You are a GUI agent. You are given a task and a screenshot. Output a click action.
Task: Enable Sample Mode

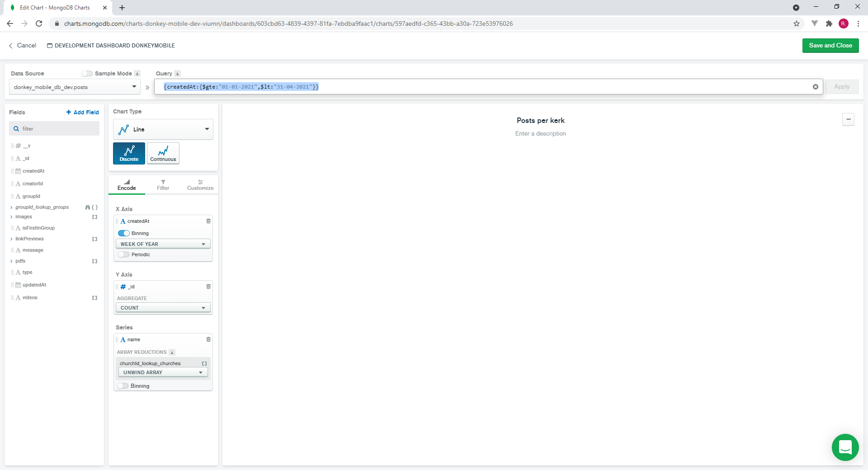click(x=87, y=73)
